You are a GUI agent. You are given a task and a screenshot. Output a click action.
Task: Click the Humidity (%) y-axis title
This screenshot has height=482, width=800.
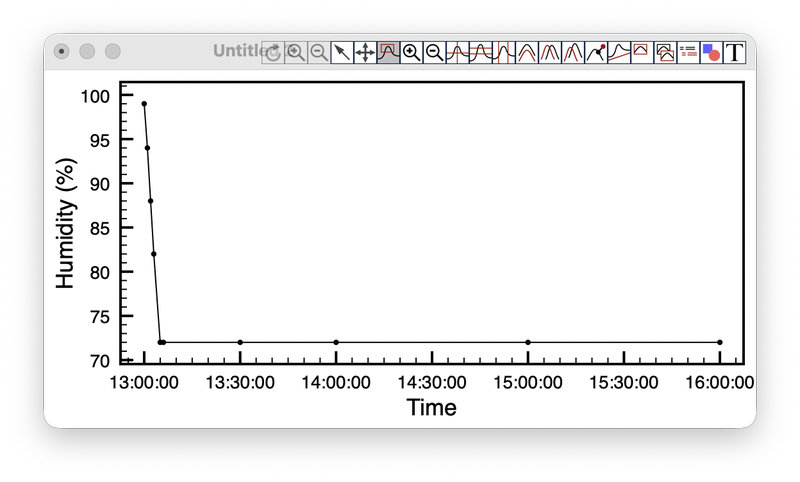click(66, 224)
